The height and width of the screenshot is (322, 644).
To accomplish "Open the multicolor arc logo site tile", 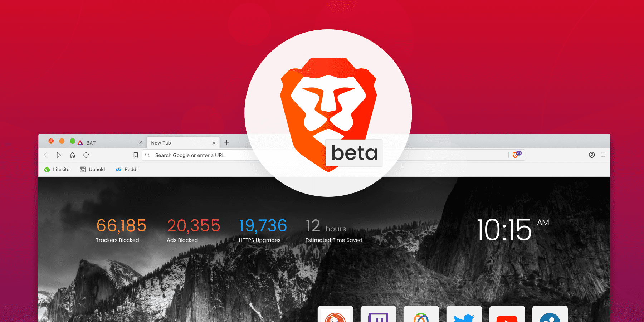I will [x=421, y=314].
